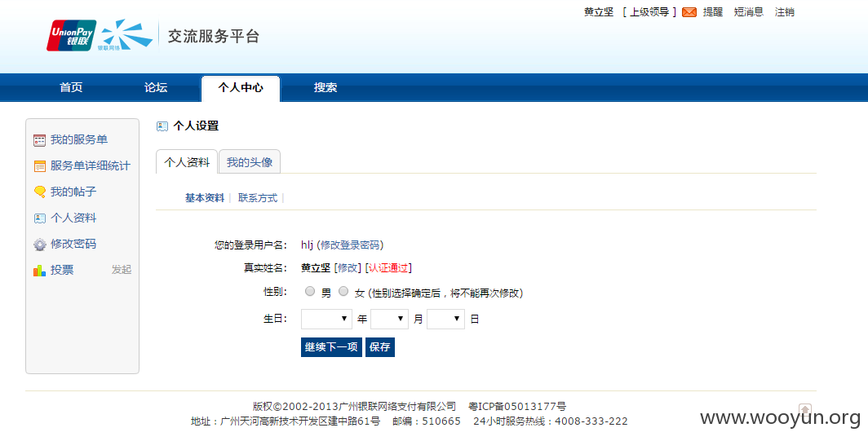Select the 联系方式 sub-tab
This screenshot has width=868, height=441.
pyautogui.click(x=258, y=198)
